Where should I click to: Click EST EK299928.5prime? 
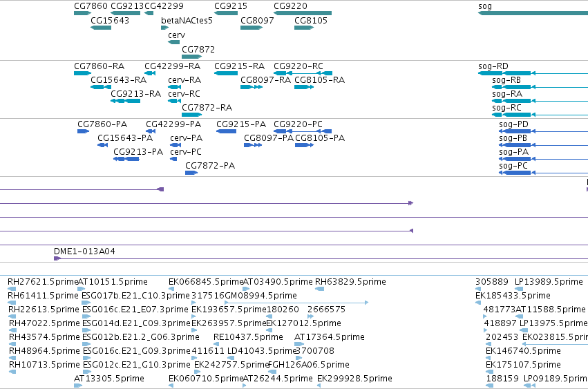click(x=354, y=379)
